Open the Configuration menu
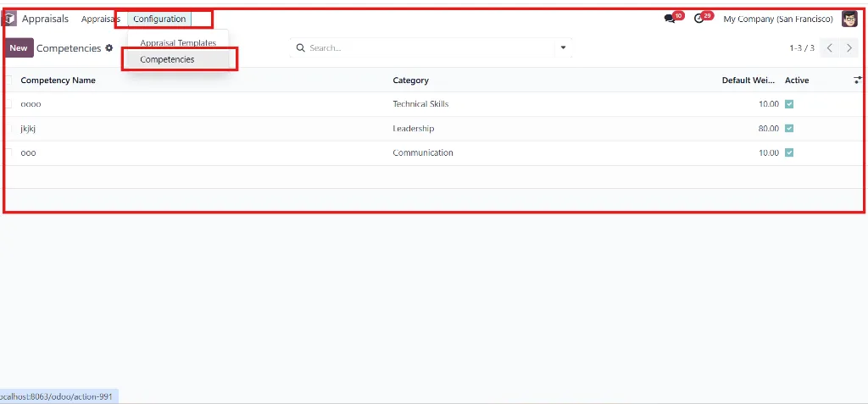 pos(159,19)
